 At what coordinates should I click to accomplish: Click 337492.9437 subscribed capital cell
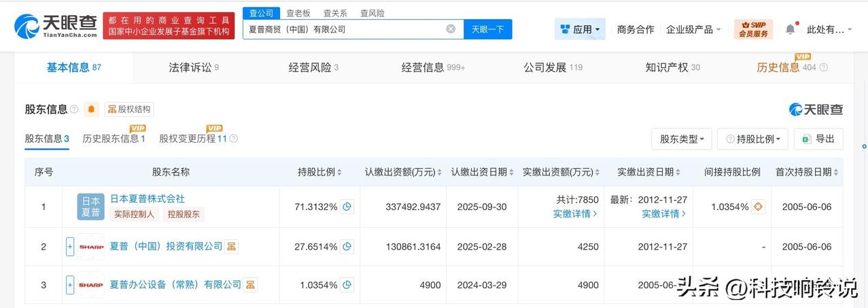coord(412,207)
